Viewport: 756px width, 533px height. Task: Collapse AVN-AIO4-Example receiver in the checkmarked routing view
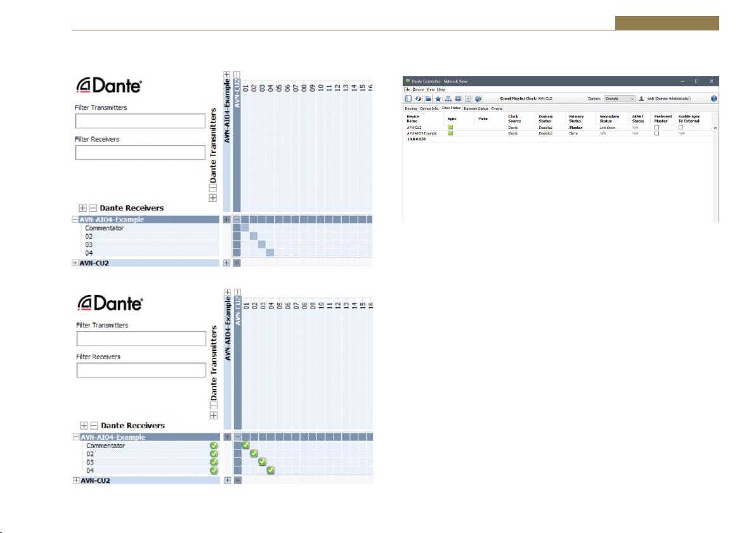point(76,437)
